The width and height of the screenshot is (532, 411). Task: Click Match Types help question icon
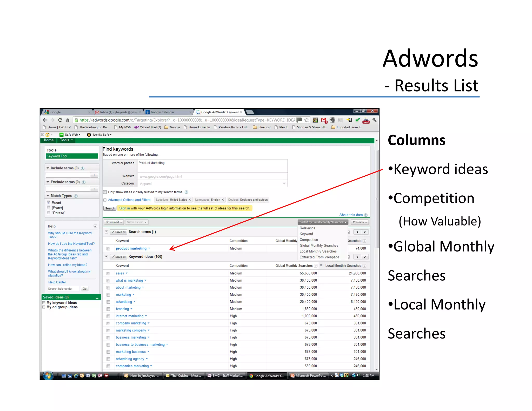76,196
